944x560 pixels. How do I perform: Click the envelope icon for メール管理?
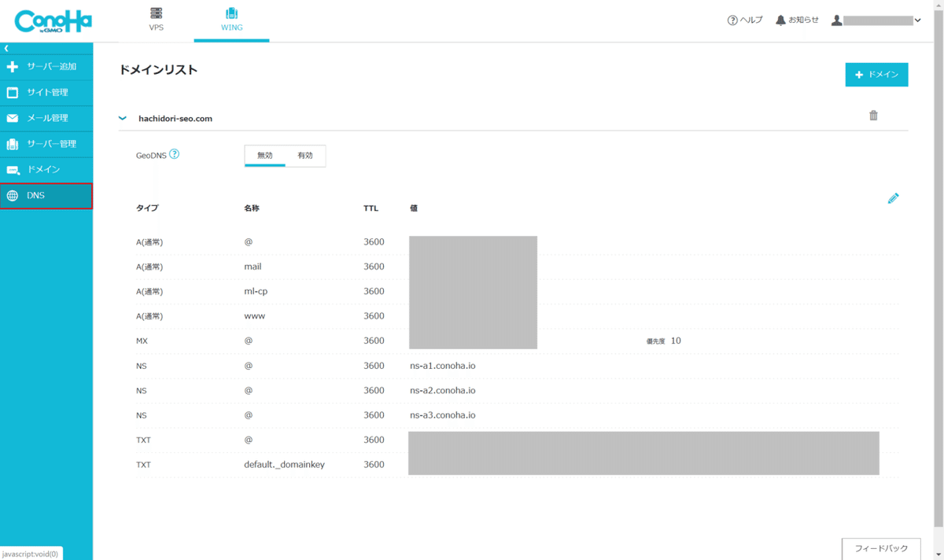(12, 118)
